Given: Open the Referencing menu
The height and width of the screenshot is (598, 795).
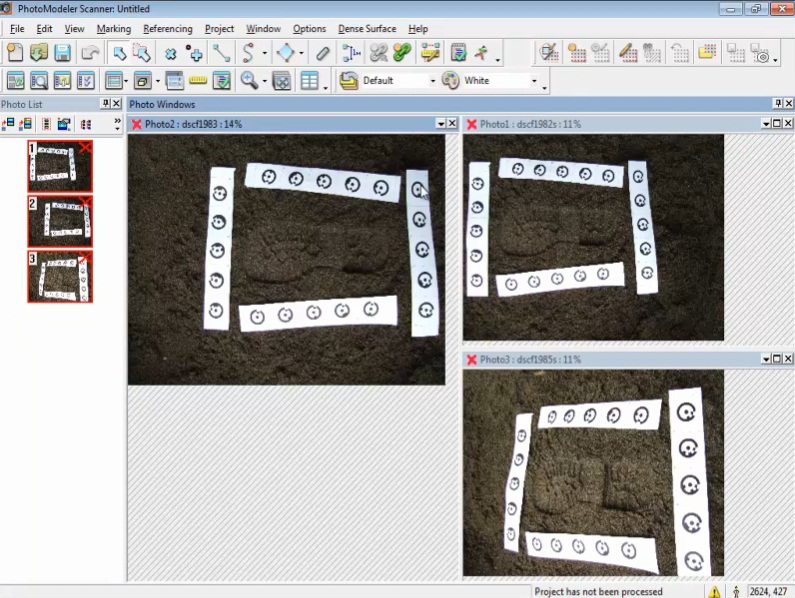Looking at the screenshot, I should pyautogui.click(x=167, y=29).
